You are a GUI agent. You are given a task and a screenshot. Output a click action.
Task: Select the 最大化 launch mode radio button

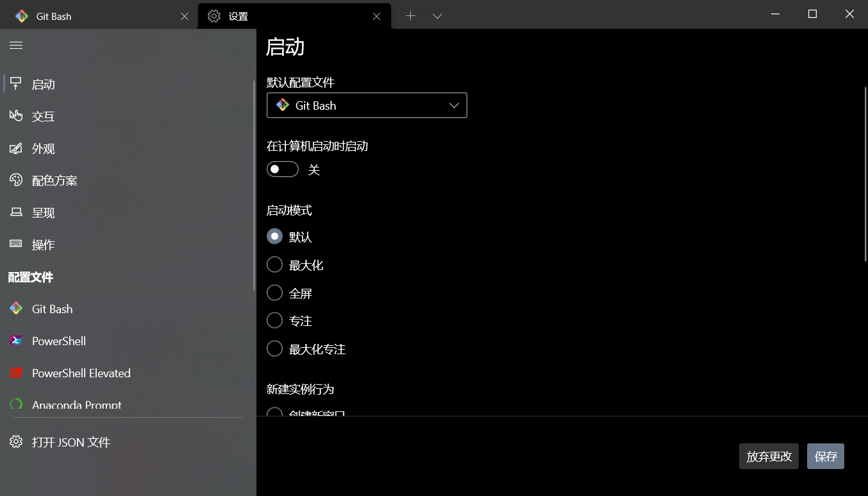(274, 264)
